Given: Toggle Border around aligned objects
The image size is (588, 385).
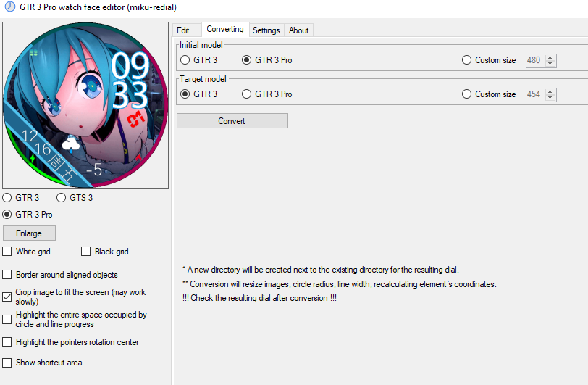Looking at the screenshot, I should (x=60, y=275).
